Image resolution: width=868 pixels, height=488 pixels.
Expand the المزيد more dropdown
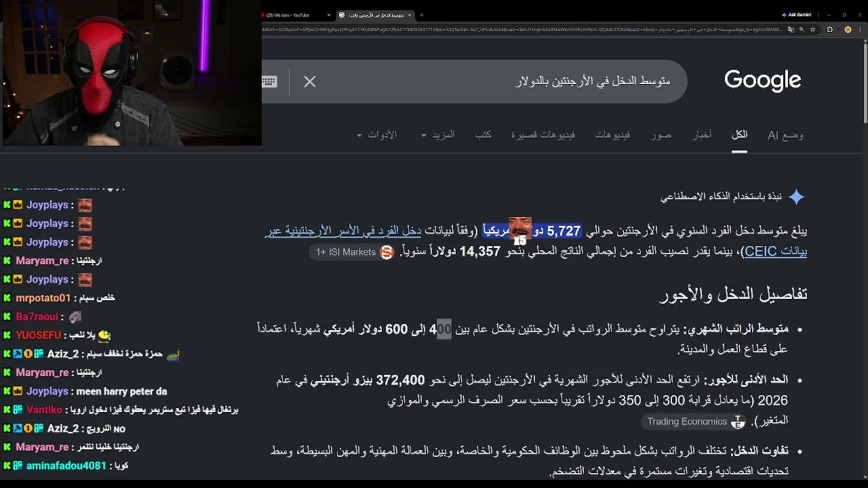point(437,135)
